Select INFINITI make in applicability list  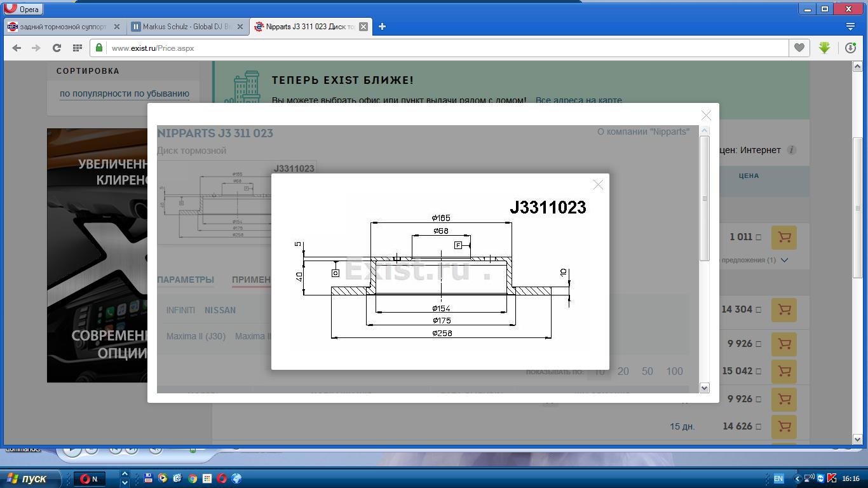coord(180,310)
